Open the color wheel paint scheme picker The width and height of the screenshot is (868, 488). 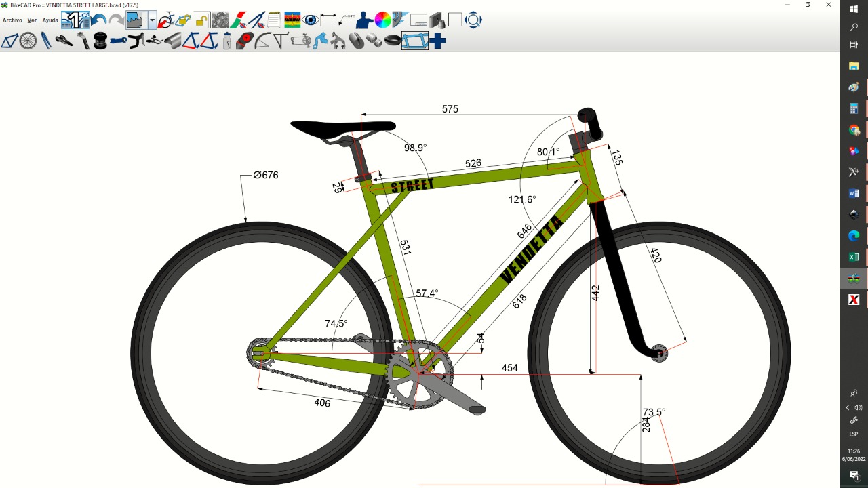point(380,19)
